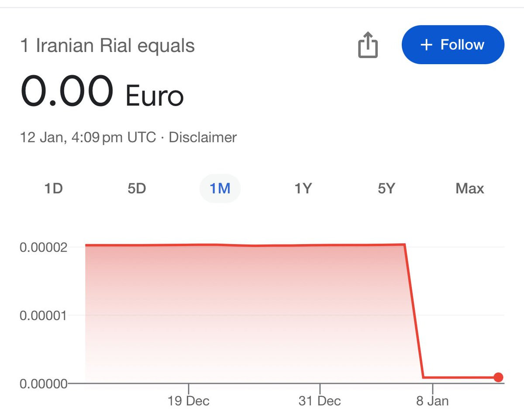
Task: Click the 12 Jan timestamp text
Action: point(88,138)
